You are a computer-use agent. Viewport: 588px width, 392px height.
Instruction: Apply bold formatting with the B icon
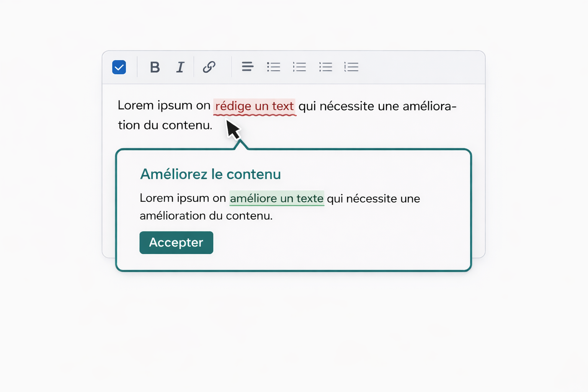[155, 67]
